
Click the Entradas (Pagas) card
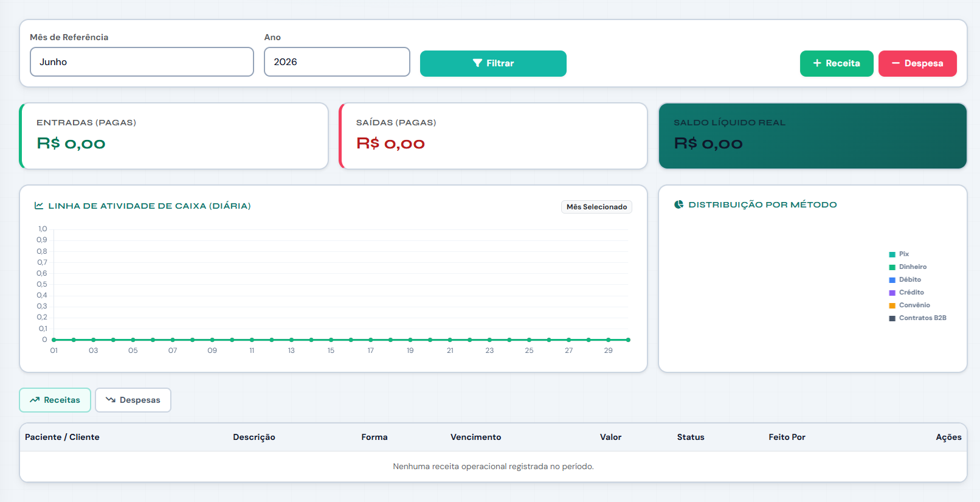coord(174,136)
